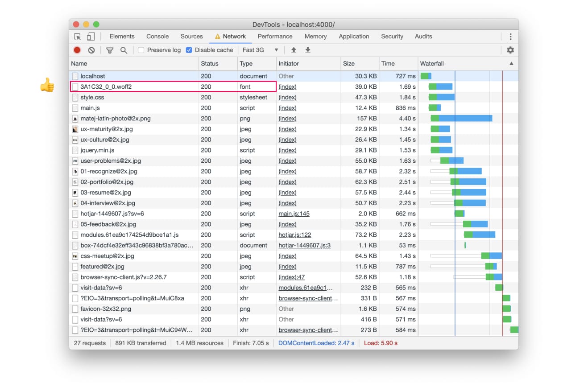588x387 pixels.
Task: Search within network requests
Action: [124, 50]
